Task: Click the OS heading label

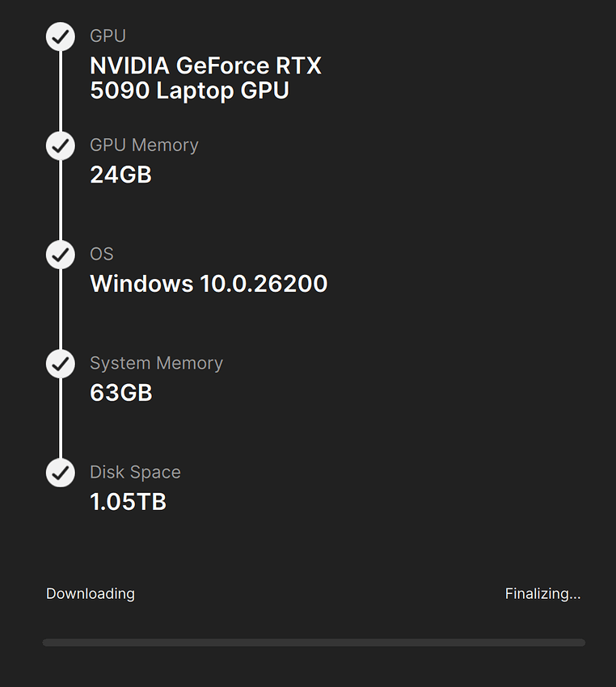Action: 102,254
